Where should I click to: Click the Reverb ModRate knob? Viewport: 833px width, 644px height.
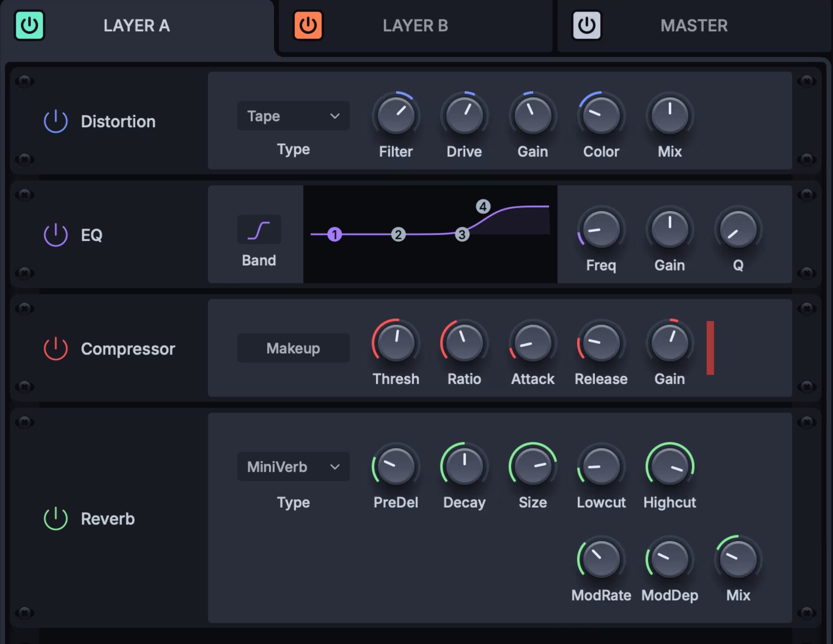(601, 559)
